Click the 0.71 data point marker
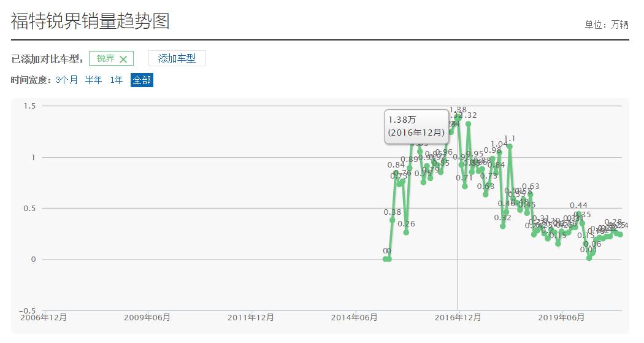This screenshot has height=343, width=644. click(x=464, y=187)
